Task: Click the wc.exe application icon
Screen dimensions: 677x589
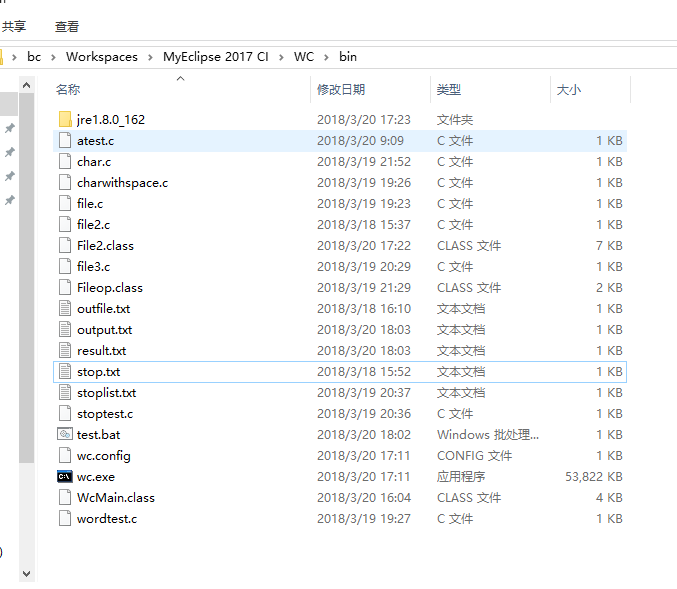Action: pyautogui.click(x=65, y=477)
